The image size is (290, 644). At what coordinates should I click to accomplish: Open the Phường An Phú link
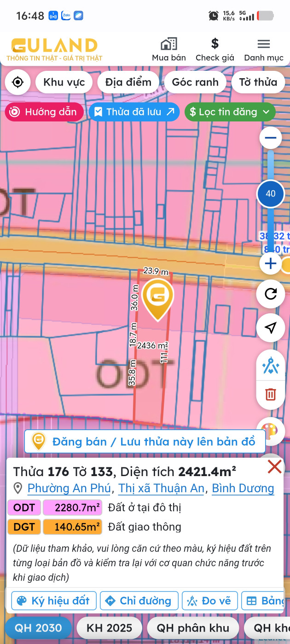(69, 488)
